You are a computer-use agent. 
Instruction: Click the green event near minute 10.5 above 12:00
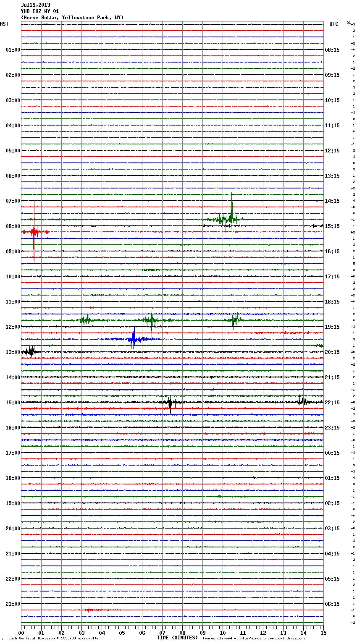point(234,321)
